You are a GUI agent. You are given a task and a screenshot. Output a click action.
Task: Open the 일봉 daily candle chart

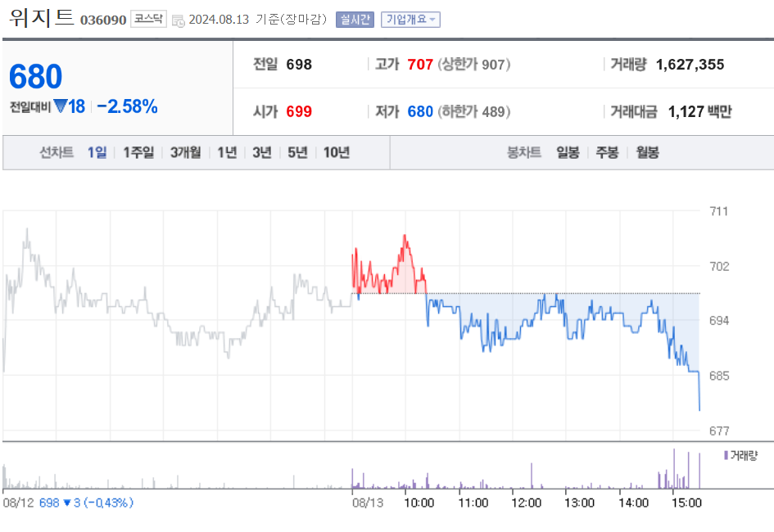[x=568, y=152]
